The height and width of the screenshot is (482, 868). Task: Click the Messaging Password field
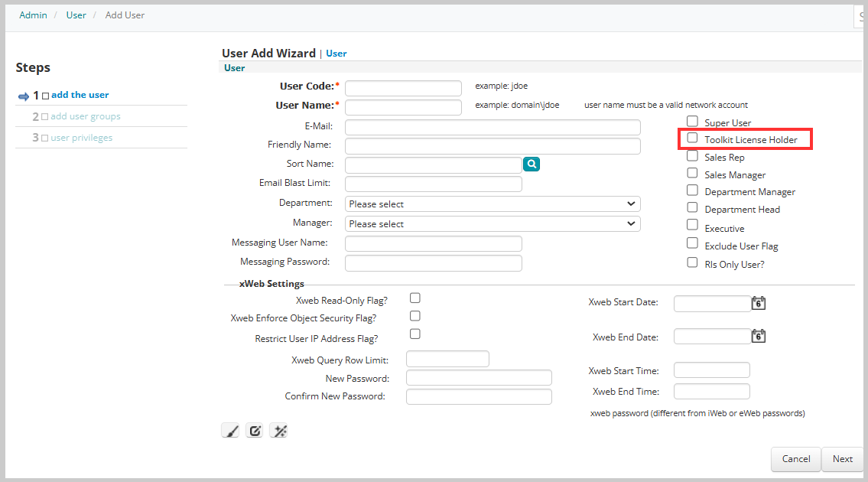point(434,263)
